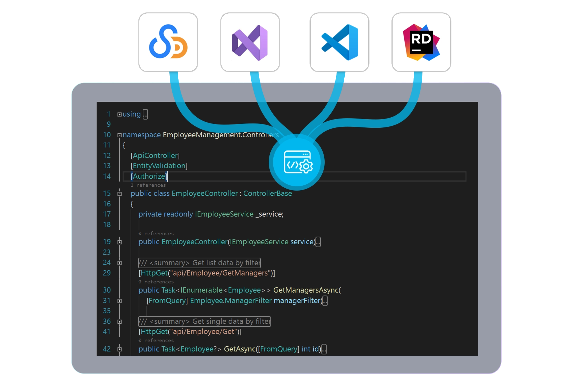Click the '1 references' CodeLens link

click(x=148, y=185)
